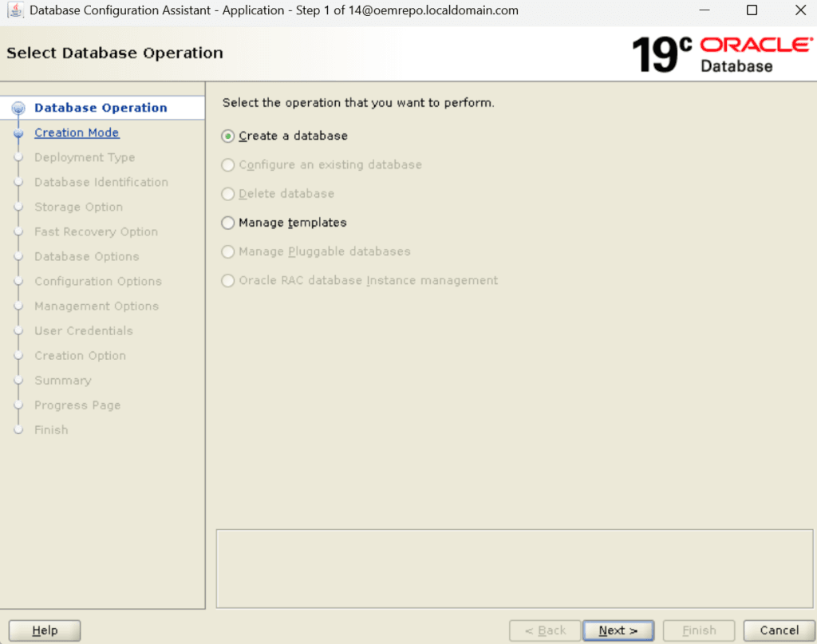This screenshot has height=644, width=817.
Task: Click Configuration Options step
Action: coord(98,282)
